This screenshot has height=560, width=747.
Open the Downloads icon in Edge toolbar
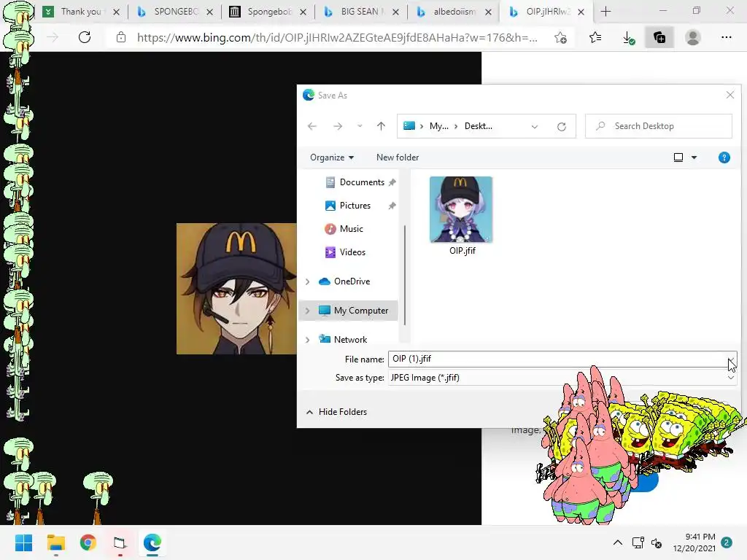click(629, 38)
